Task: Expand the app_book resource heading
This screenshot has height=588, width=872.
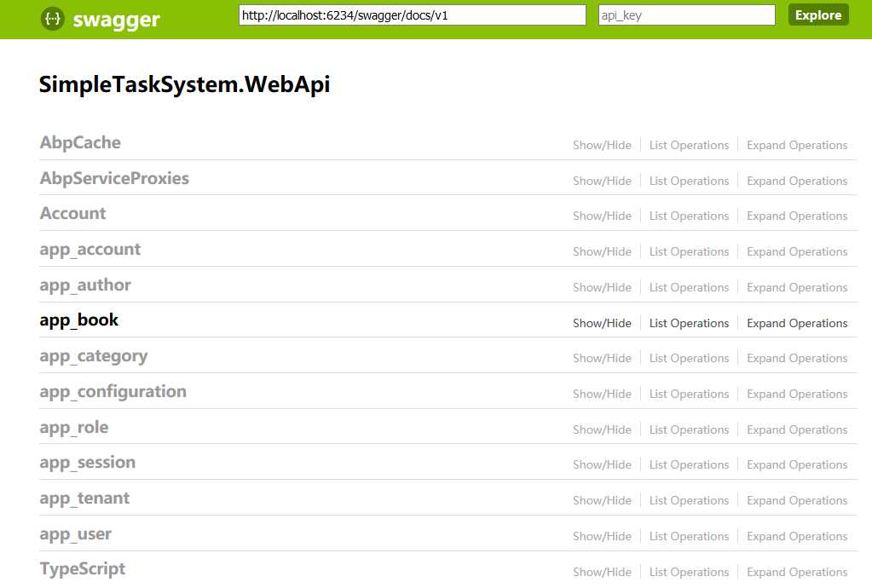Action: pyautogui.click(x=79, y=320)
